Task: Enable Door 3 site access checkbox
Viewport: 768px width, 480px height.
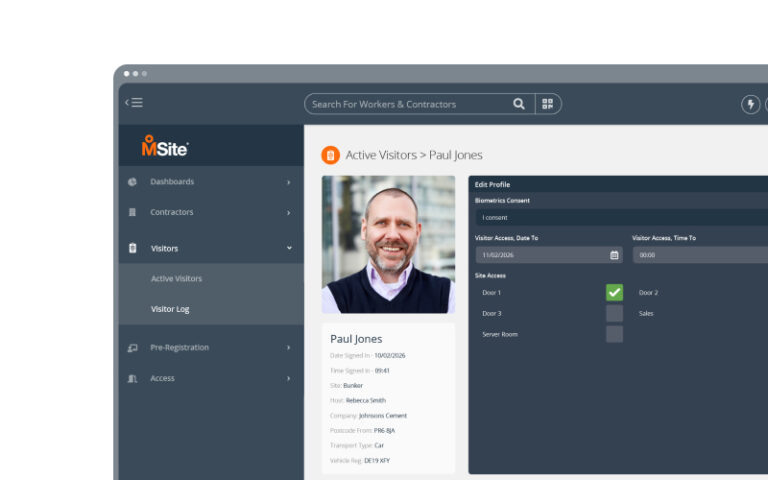Action: click(x=614, y=313)
